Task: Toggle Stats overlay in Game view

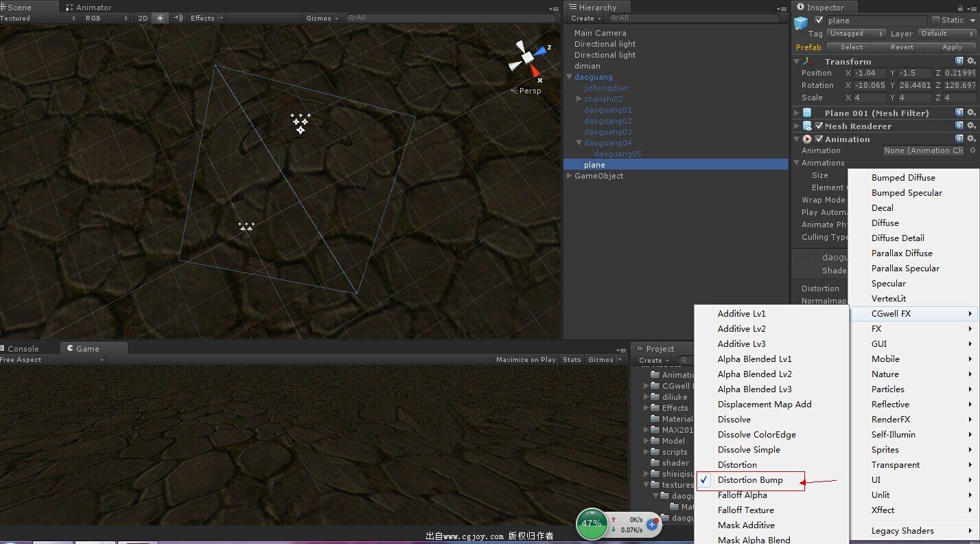Action: point(572,359)
